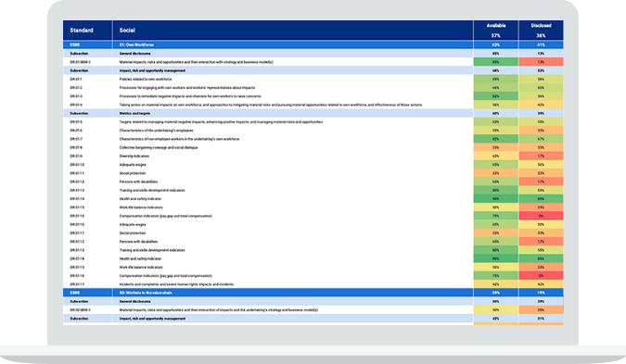Click Available value in 'S1: Own Workforce' row
The height and width of the screenshot is (364, 626).
point(496,44)
